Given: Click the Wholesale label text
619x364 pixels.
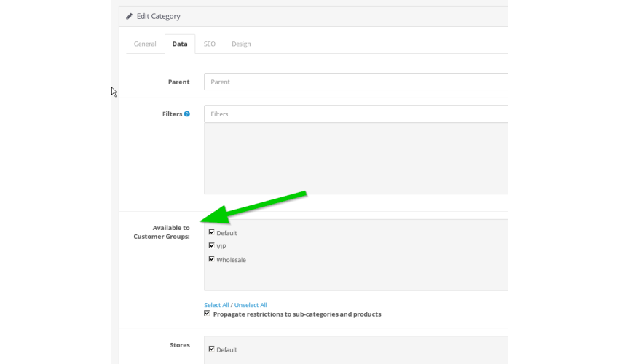Looking at the screenshot, I should [x=232, y=260].
